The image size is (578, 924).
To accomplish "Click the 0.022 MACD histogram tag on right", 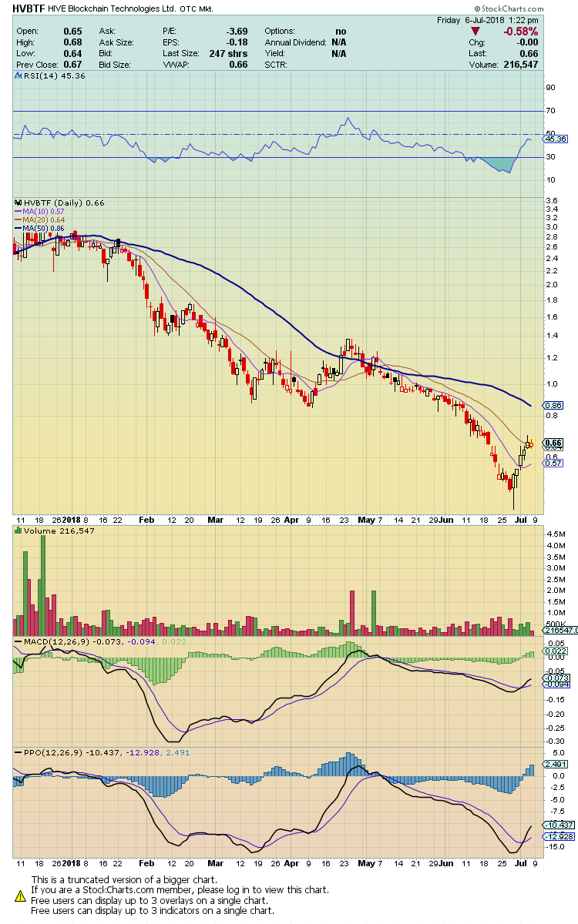I will (555, 651).
